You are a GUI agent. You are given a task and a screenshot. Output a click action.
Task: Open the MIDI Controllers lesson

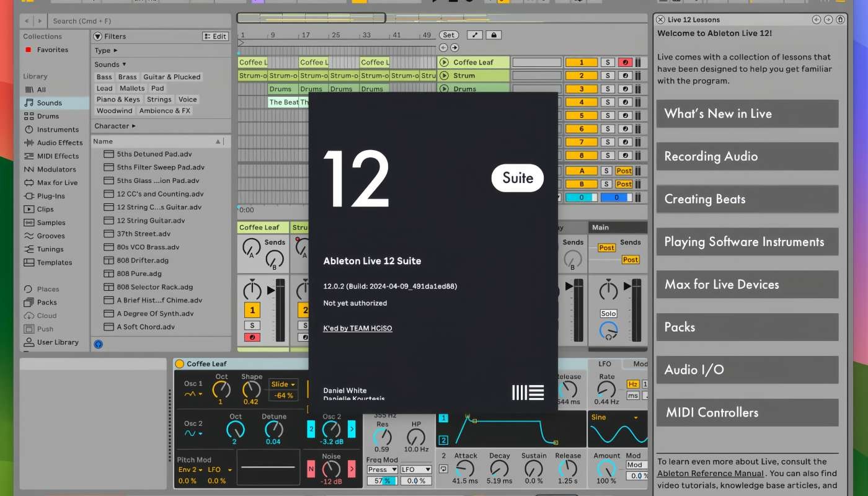coord(747,412)
